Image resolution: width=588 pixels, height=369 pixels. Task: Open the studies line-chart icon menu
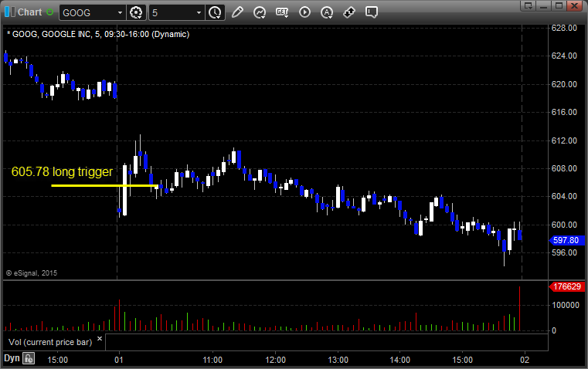260,12
